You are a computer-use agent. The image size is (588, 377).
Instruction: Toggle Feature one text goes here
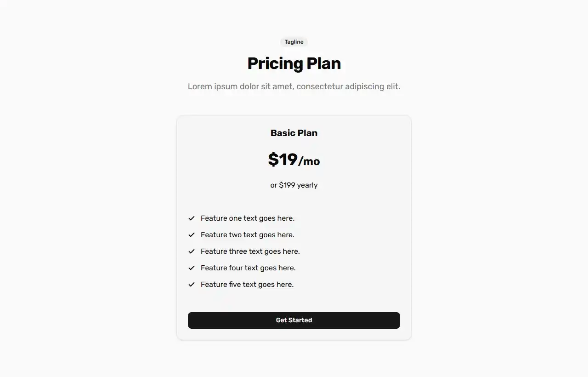click(x=247, y=218)
